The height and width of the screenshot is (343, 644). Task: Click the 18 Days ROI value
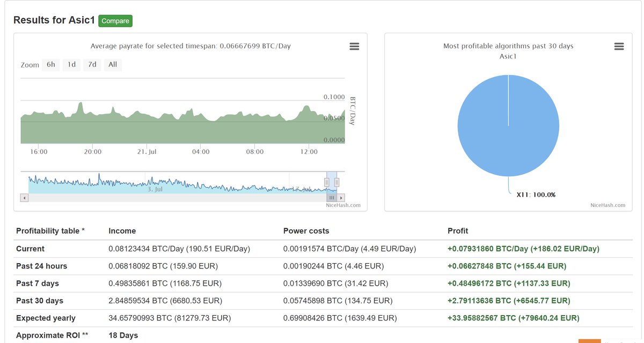123,335
